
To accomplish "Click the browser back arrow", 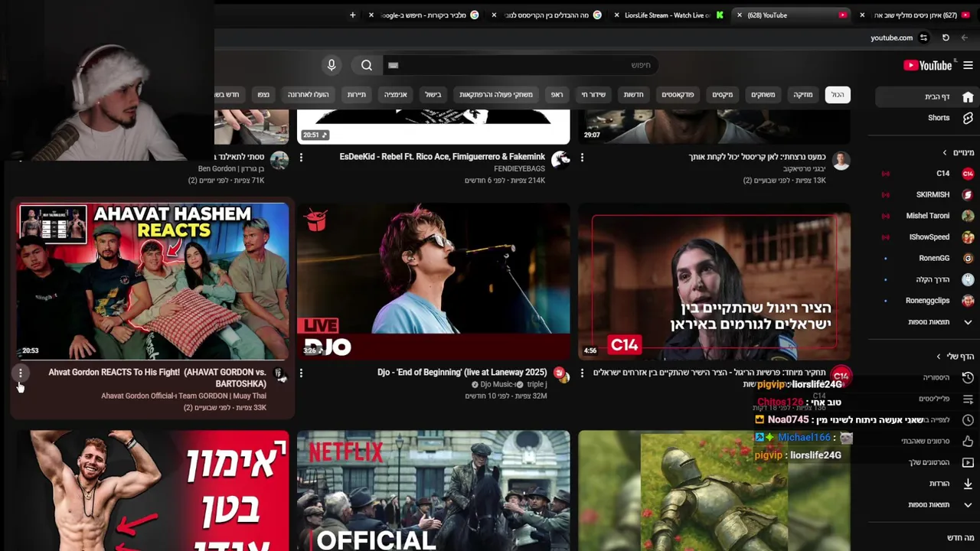I will (x=965, y=37).
